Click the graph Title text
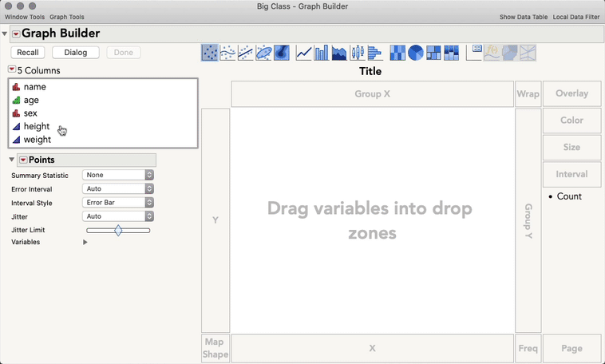The width and height of the screenshot is (605, 364). tap(370, 71)
